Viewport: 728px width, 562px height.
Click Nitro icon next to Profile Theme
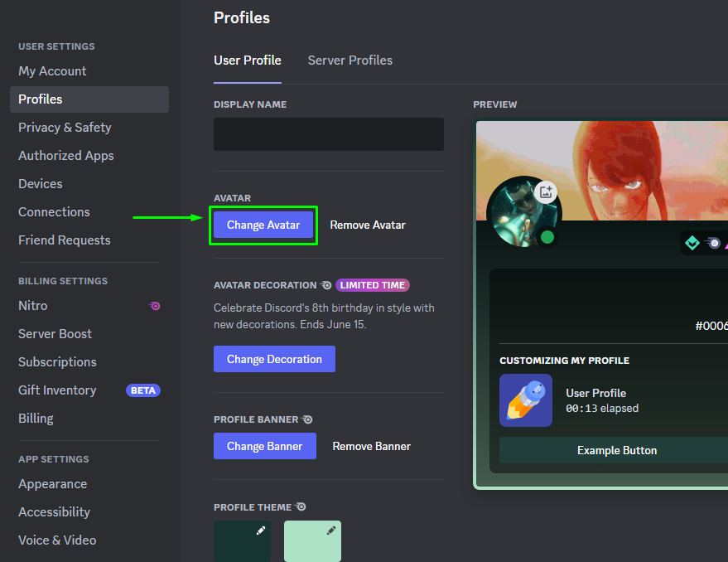coord(301,506)
